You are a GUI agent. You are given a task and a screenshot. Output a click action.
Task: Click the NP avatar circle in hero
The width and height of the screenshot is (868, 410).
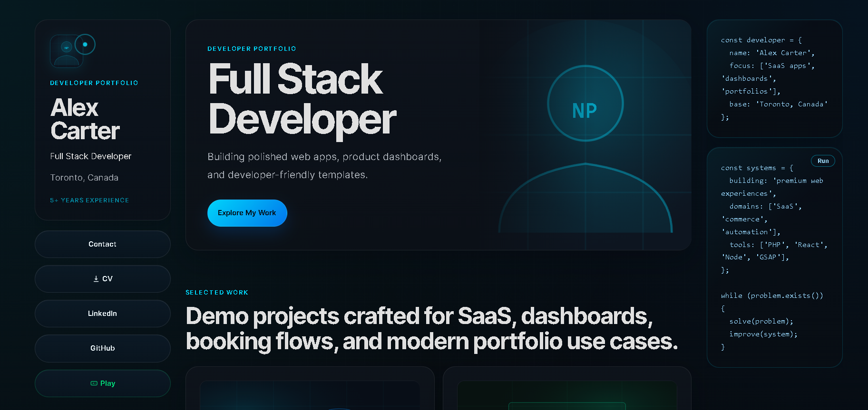click(x=585, y=103)
